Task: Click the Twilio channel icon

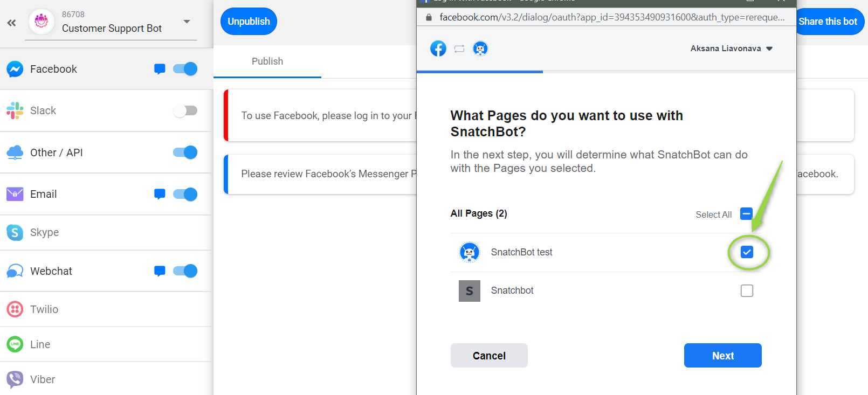Action: tap(15, 309)
